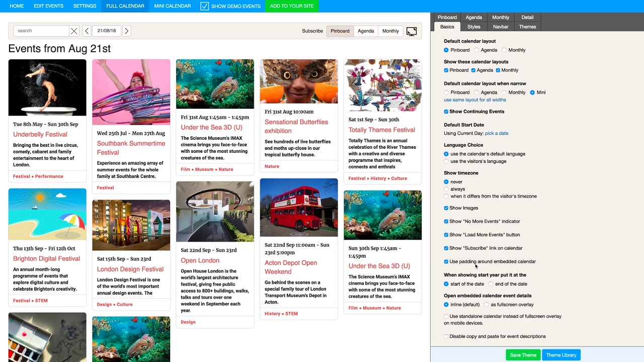
Task: Open the Open London event title
Action: 200,260
